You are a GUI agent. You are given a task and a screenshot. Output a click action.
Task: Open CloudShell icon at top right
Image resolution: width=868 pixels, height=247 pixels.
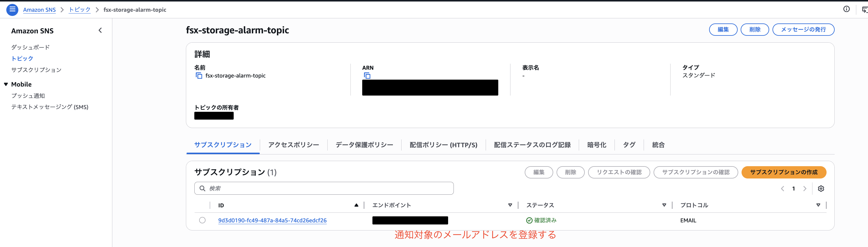tap(864, 9)
